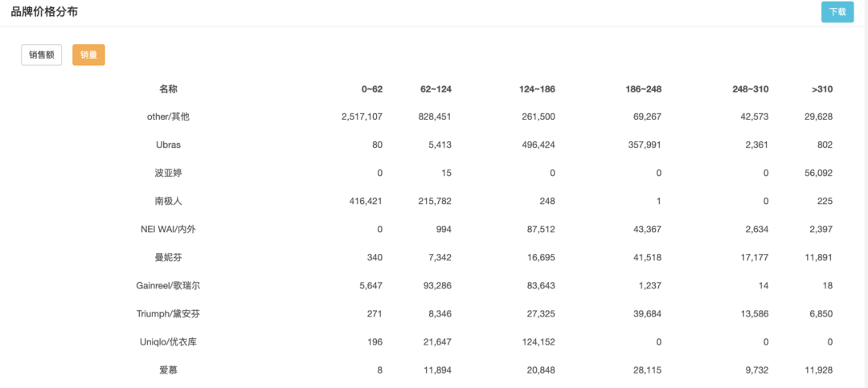Click the 62~124 price range header
Viewport: 868px width, 388px height.
(x=436, y=89)
